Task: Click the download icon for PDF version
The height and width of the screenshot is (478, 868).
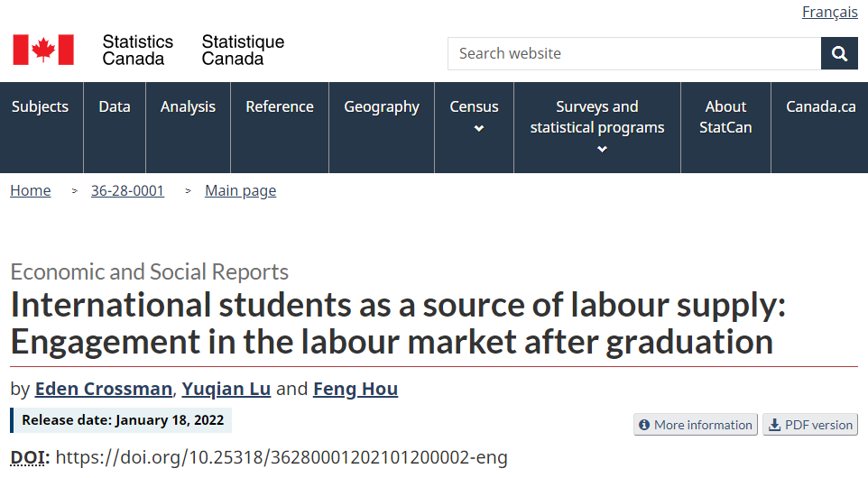Action: [x=774, y=425]
